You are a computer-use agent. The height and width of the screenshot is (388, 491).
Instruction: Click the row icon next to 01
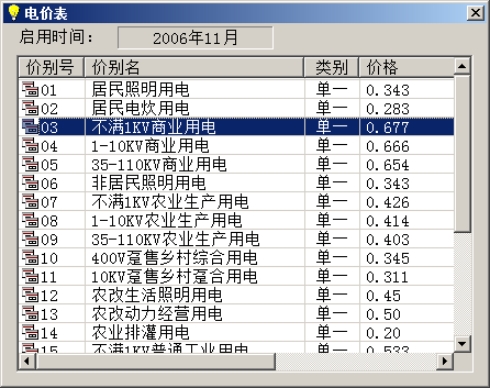click(30, 89)
